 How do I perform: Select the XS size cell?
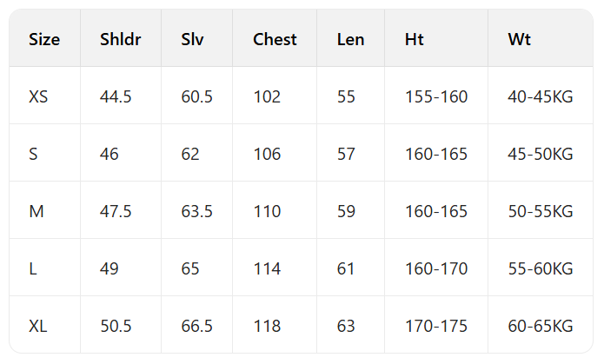pos(38,96)
